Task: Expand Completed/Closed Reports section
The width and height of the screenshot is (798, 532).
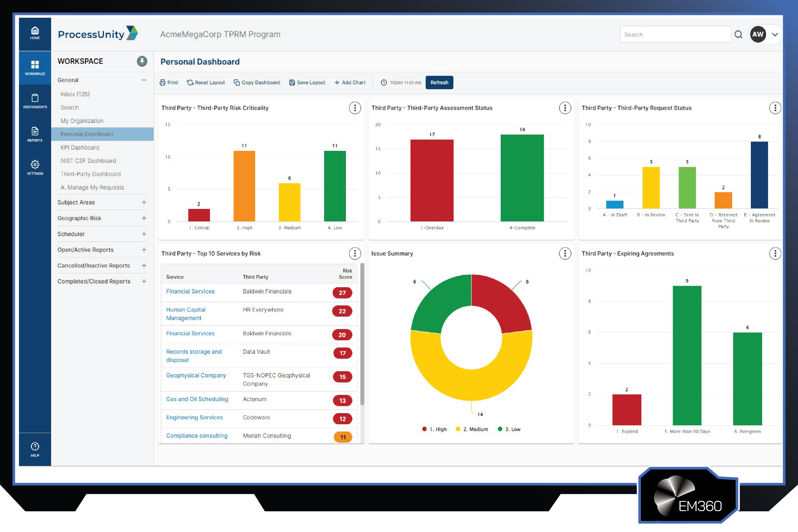Action: click(144, 281)
